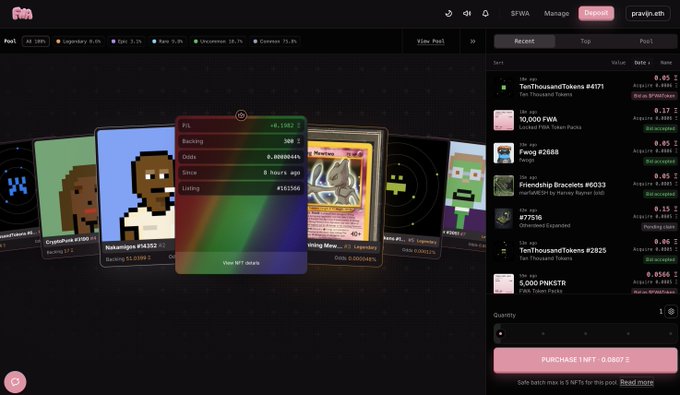This screenshot has width=680, height=395.
Task: Click the FWA logo
Action: (22, 13)
